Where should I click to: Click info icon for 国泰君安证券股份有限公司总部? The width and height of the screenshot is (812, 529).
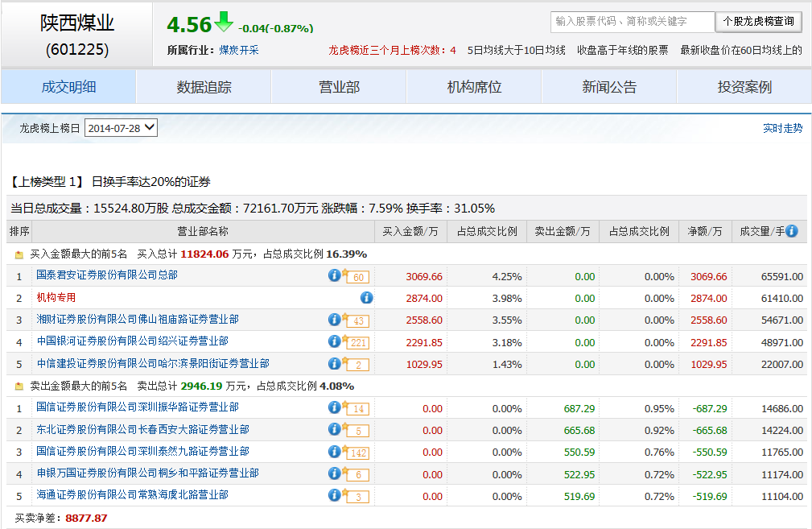tap(334, 275)
